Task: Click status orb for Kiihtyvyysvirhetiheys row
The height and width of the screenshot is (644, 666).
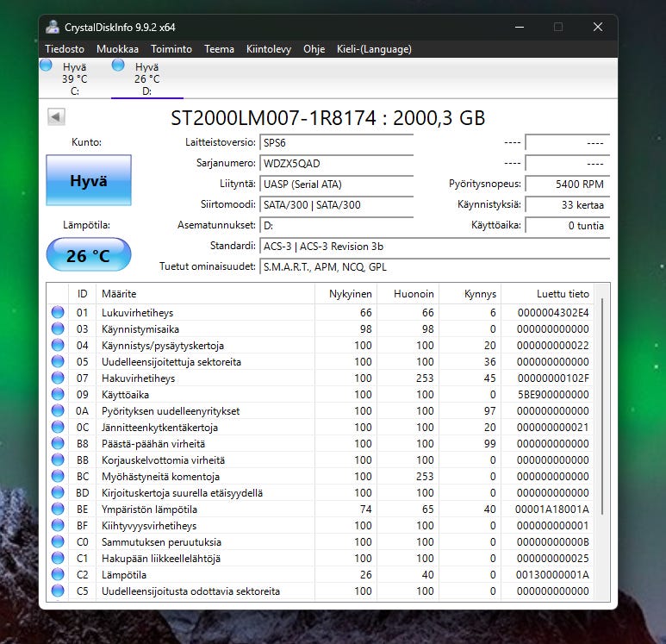Action: [58, 525]
